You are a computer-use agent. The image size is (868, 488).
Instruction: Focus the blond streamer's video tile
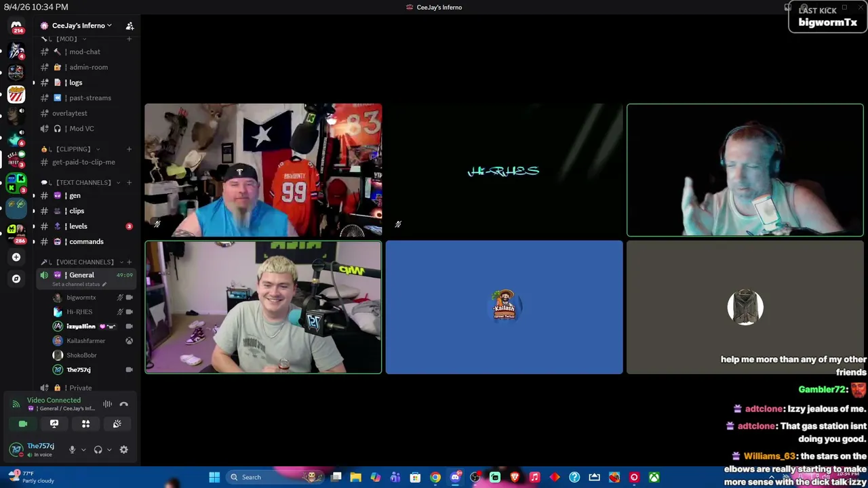click(x=263, y=307)
